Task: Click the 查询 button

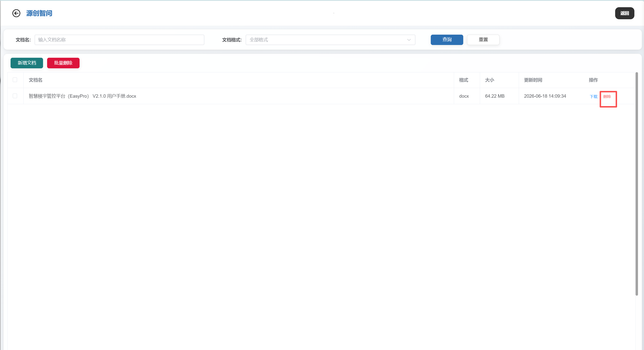Action: [447, 40]
